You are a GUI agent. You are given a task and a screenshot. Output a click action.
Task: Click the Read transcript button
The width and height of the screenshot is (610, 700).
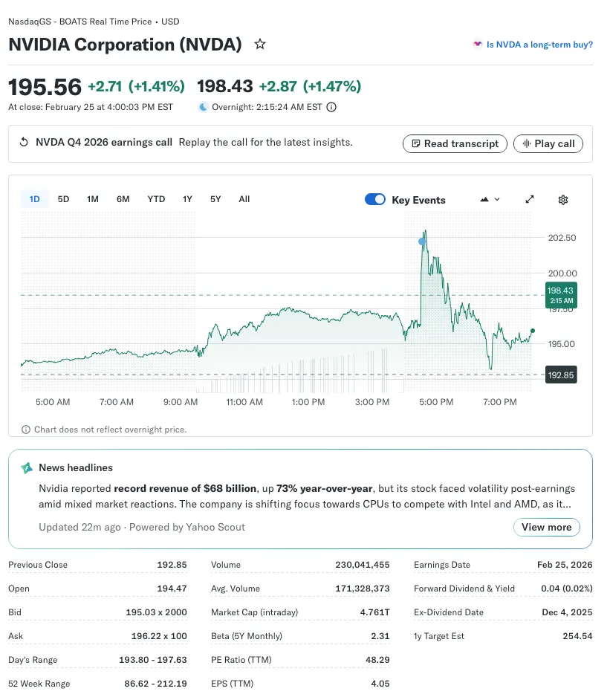pos(455,143)
